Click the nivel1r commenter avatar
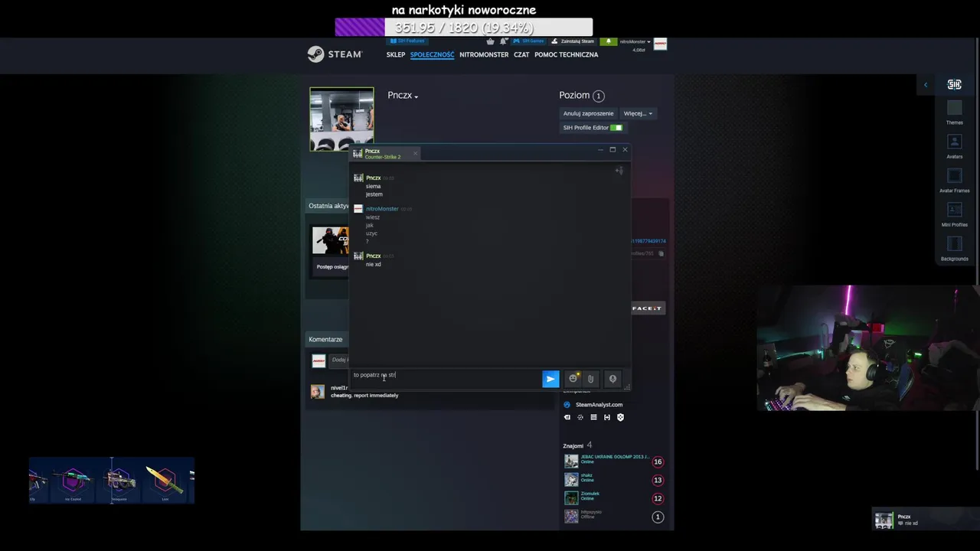The height and width of the screenshot is (551, 980). click(318, 392)
